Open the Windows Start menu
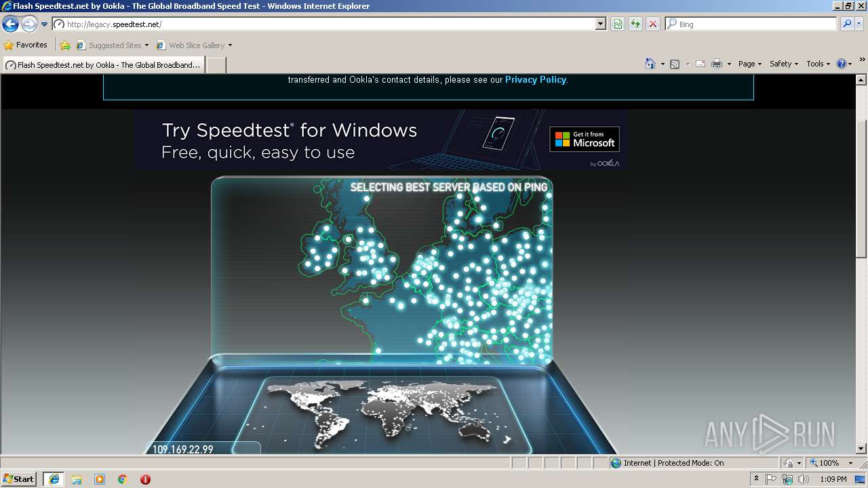868x488 pixels. (19, 479)
